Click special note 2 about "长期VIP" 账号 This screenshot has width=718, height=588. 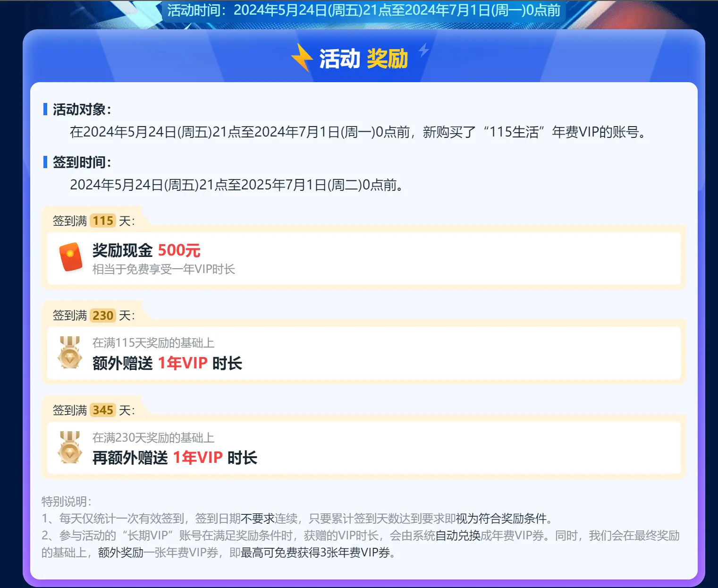pos(361,544)
